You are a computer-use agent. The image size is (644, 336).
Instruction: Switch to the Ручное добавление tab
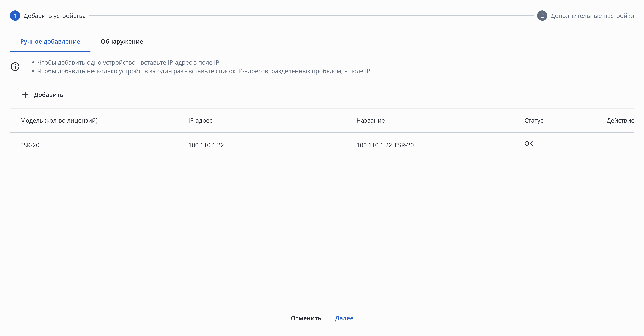(x=50, y=41)
